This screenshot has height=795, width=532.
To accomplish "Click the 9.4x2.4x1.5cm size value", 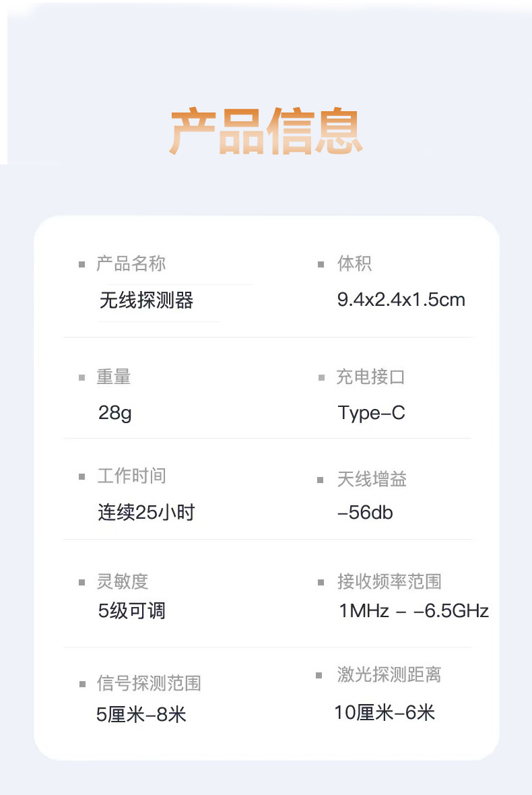I will [x=401, y=300].
